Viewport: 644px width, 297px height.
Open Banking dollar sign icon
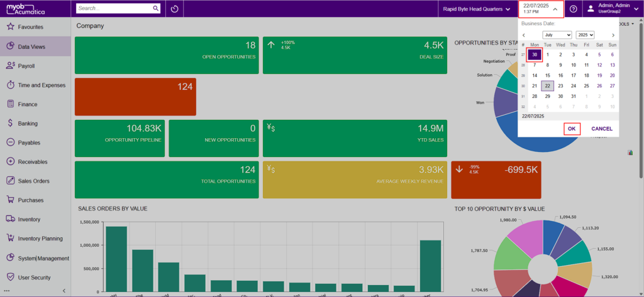pos(11,124)
